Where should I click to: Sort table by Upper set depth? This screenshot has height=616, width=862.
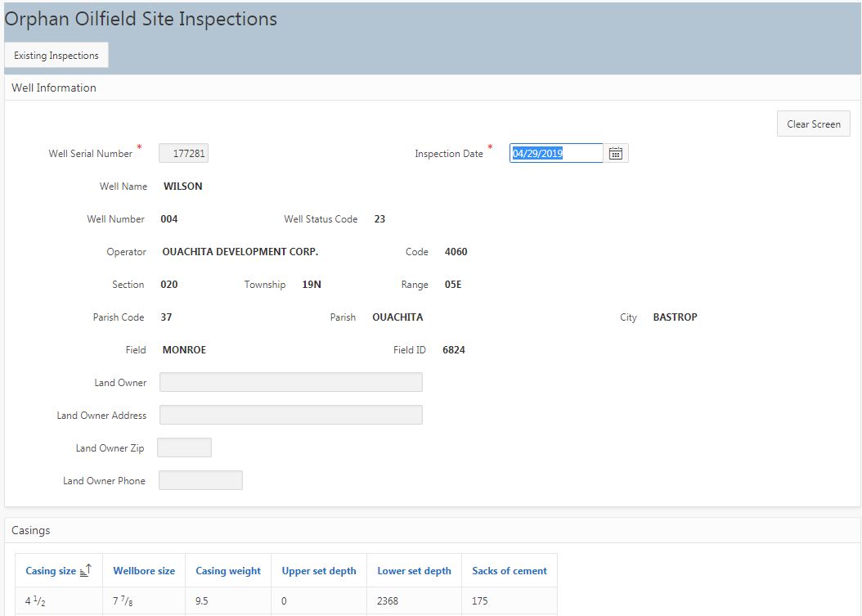319,571
